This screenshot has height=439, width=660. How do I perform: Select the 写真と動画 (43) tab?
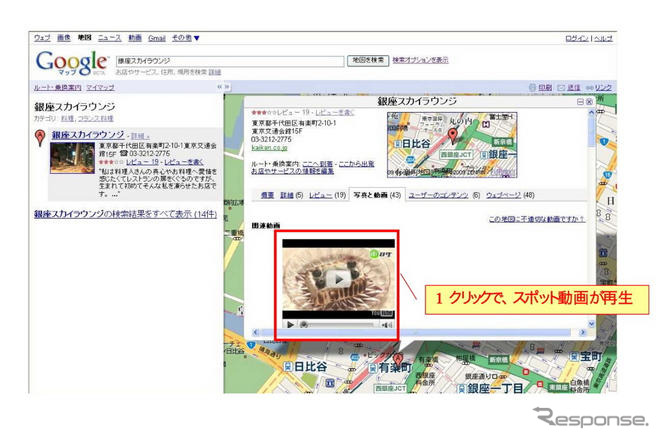click(x=377, y=195)
